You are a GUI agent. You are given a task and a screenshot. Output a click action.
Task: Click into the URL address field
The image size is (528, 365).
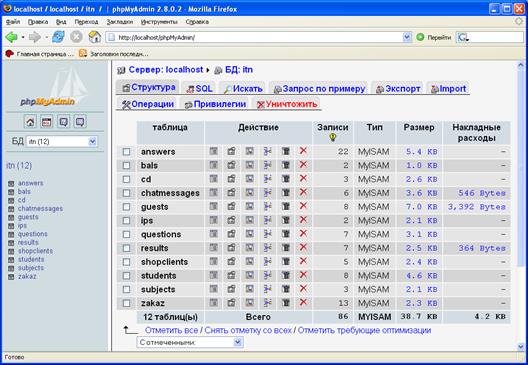pyautogui.click(x=254, y=37)
